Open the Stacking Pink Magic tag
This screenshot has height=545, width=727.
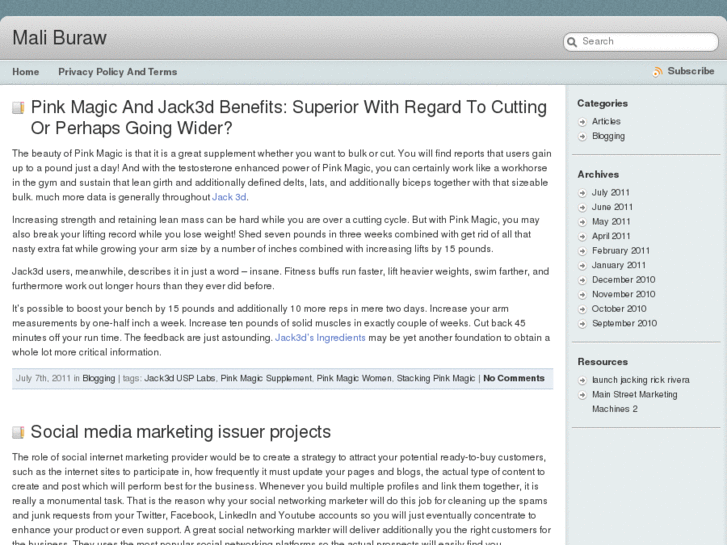[x=436, y=378]
